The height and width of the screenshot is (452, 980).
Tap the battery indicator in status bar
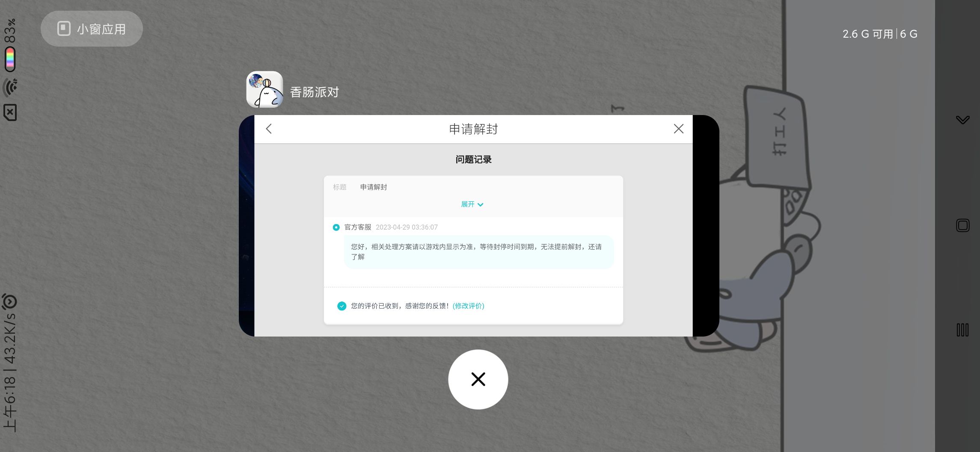coord(10,59)
